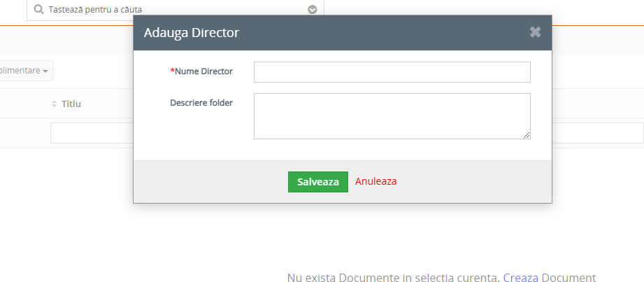Click the Titlu column header text
Viewport: 644px width, 282px height.
click(x=71, y=104)
